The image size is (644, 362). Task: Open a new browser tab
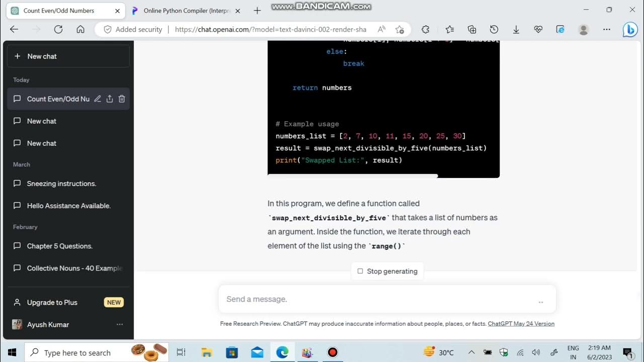257,11
